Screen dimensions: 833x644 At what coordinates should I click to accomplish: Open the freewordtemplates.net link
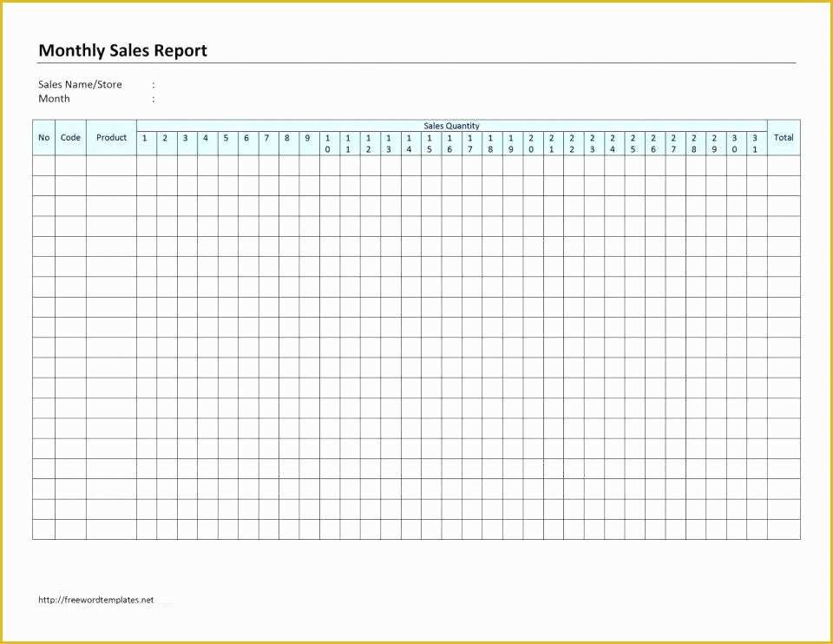96,600
